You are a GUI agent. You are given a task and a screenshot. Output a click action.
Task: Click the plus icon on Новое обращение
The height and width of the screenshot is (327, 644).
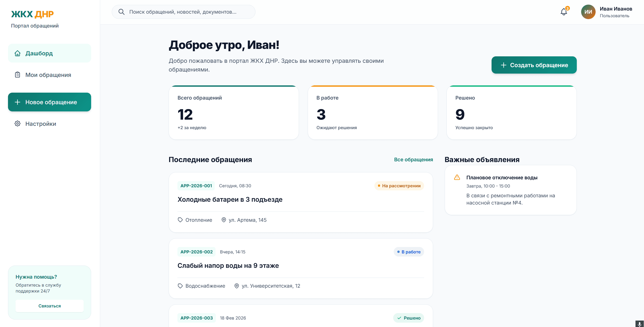[17, 102]
